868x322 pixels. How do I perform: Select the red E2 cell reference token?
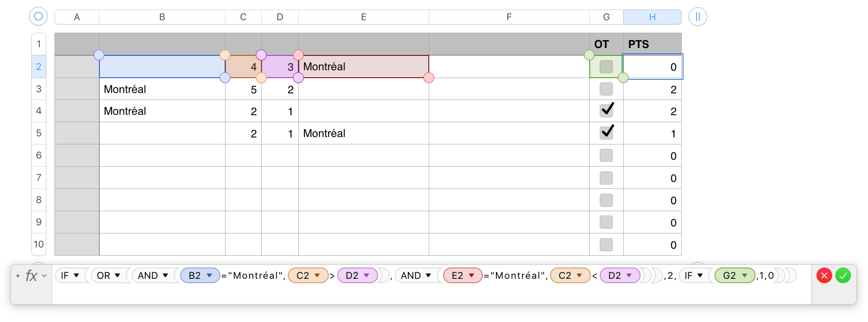[x=462, y=275]
